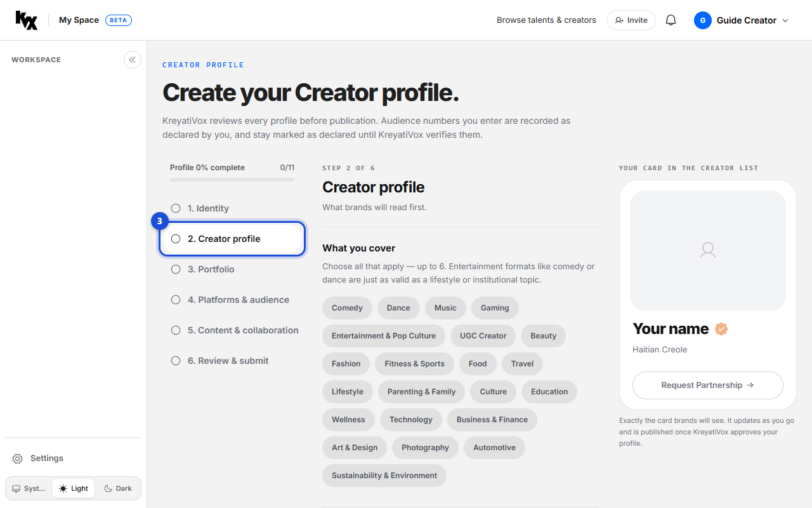The image size is (812, 508).
Task: Click the G avatar circle
Action: (703, 20)
